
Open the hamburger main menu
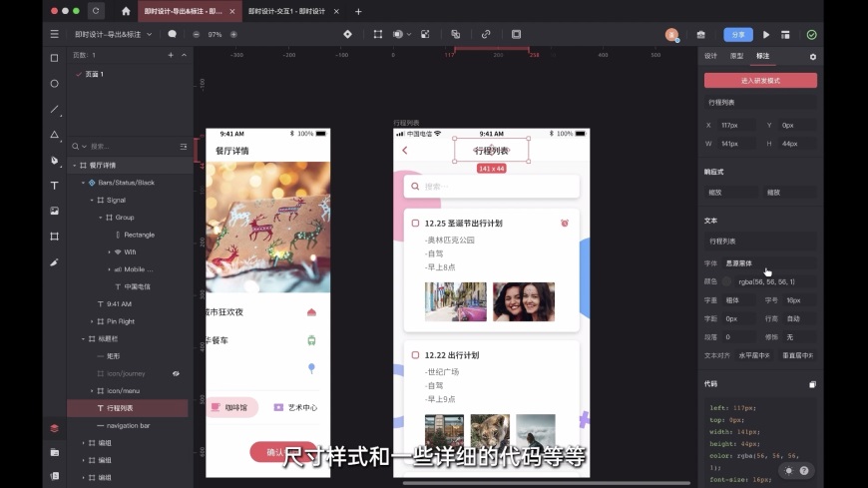click(x=54, y=34)
